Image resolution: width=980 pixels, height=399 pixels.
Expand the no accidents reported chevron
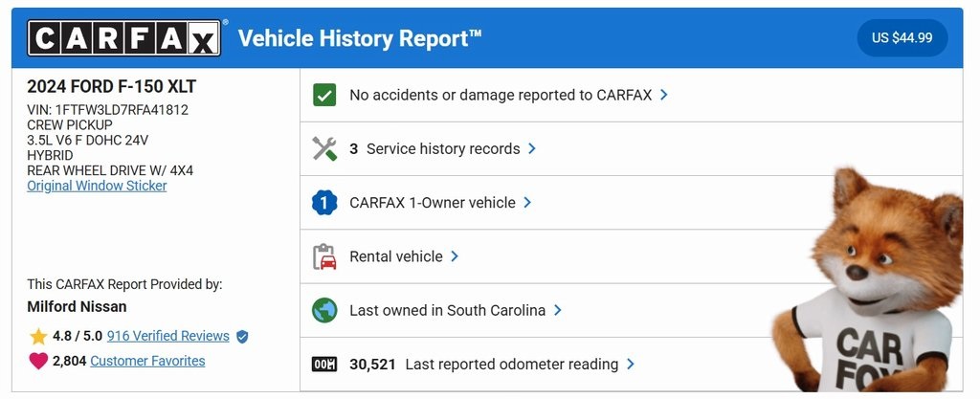coord(664,95)
